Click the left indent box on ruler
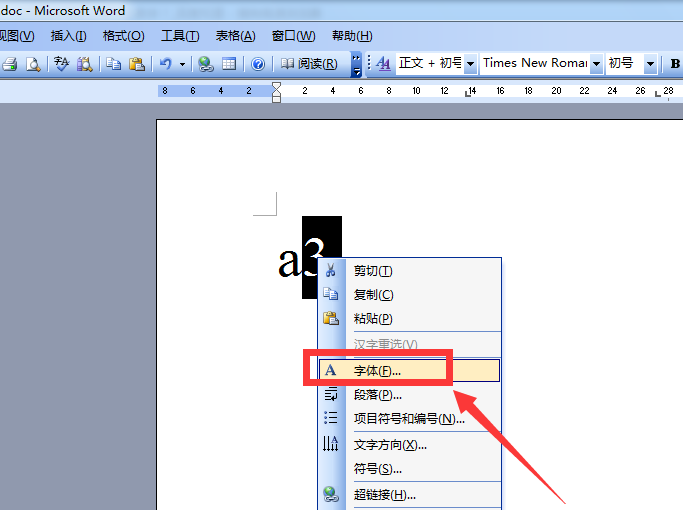The image size is (683, 510). pyautogui.click(x=277, y=99)
